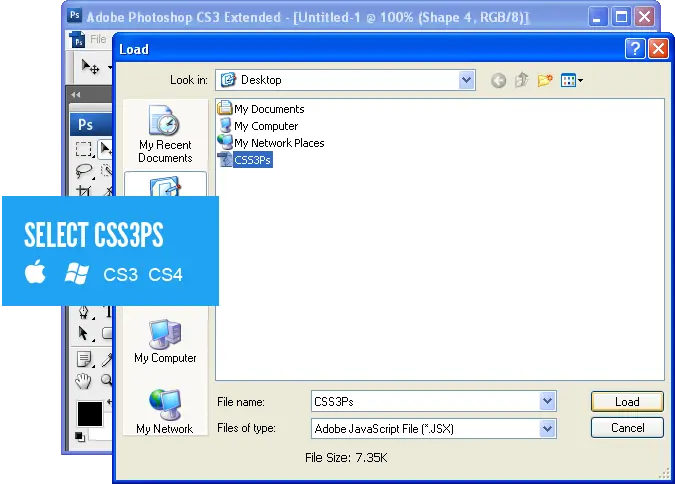The image size is (675, 484).
Task: Open My Computer in the places bar
Action: click(165, 341)
